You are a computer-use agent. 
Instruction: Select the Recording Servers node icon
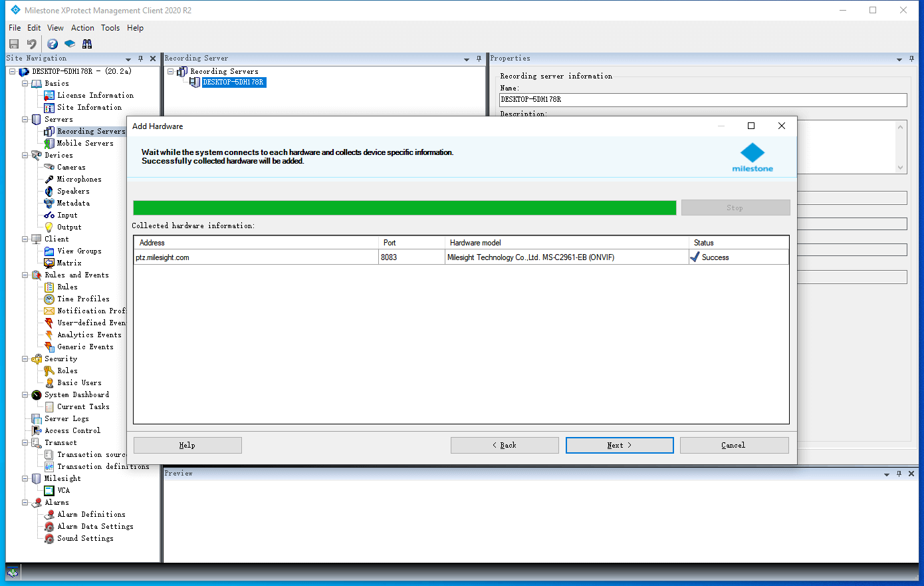tap(49, 132)
